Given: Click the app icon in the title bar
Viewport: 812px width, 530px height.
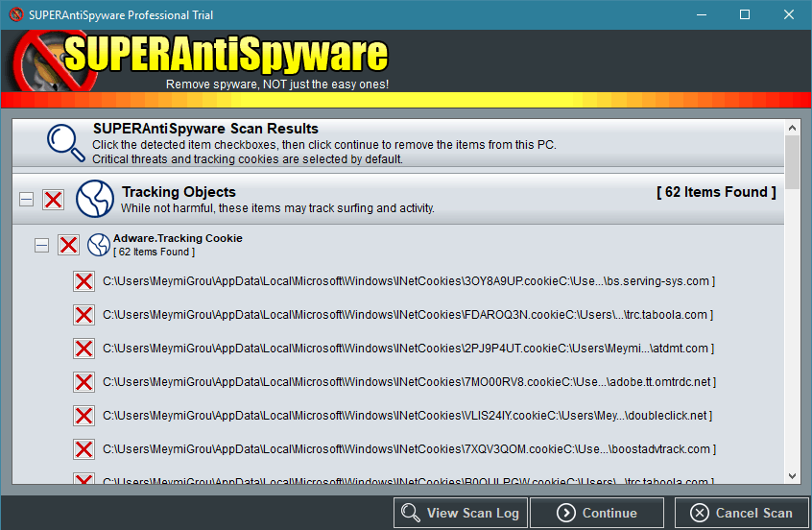Looking at the screenshot, I should pos(16,15).
